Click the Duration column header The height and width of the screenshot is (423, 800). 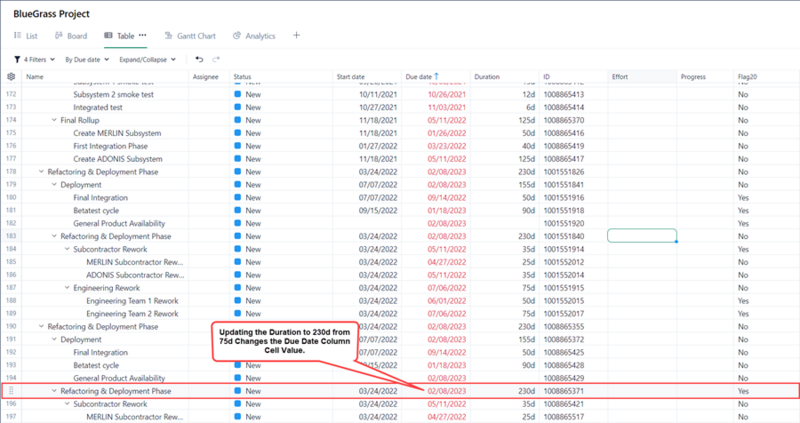(487, 77)
